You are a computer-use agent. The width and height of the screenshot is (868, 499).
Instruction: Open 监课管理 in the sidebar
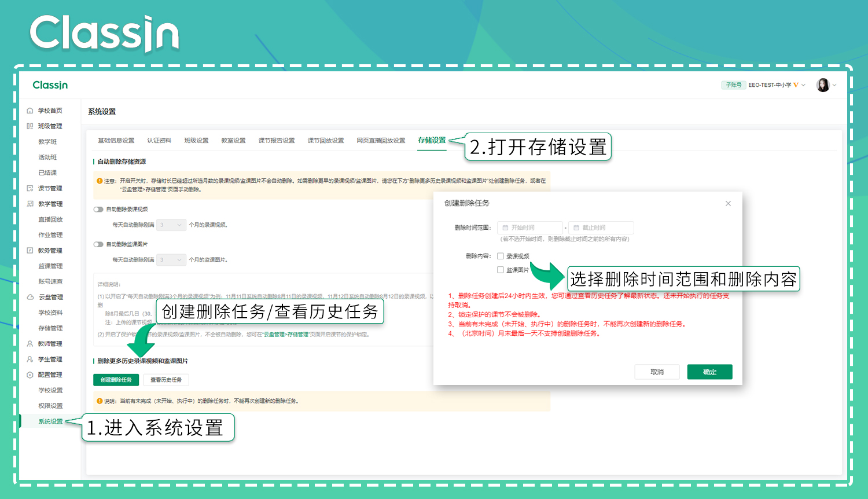click(x=50, y=266)
